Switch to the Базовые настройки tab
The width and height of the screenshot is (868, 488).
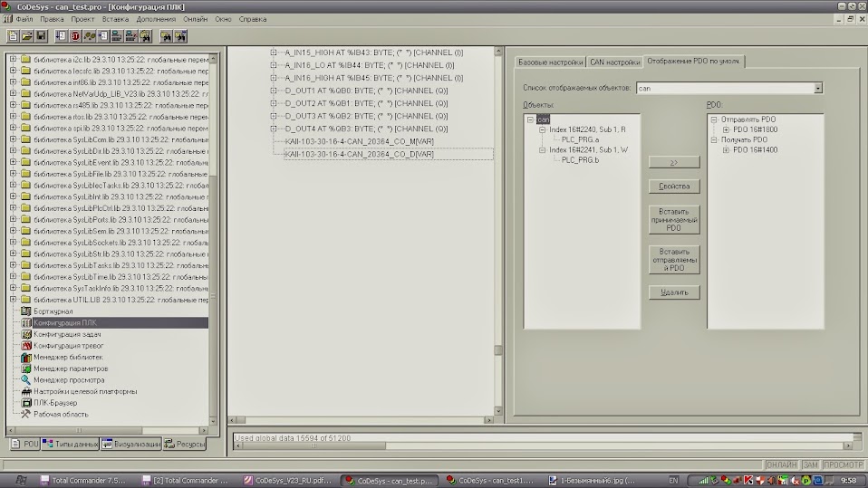pos(550,62)
